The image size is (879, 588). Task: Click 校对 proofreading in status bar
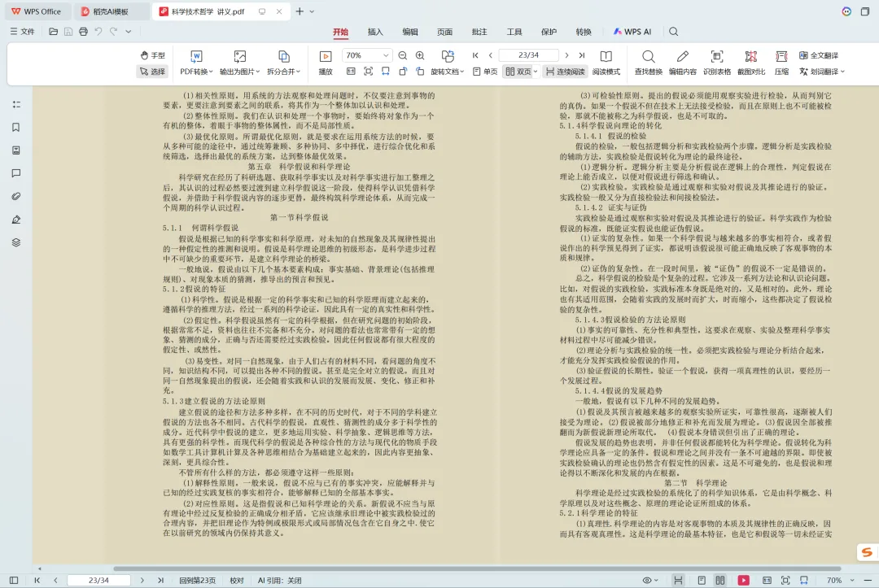click(237, 581)
